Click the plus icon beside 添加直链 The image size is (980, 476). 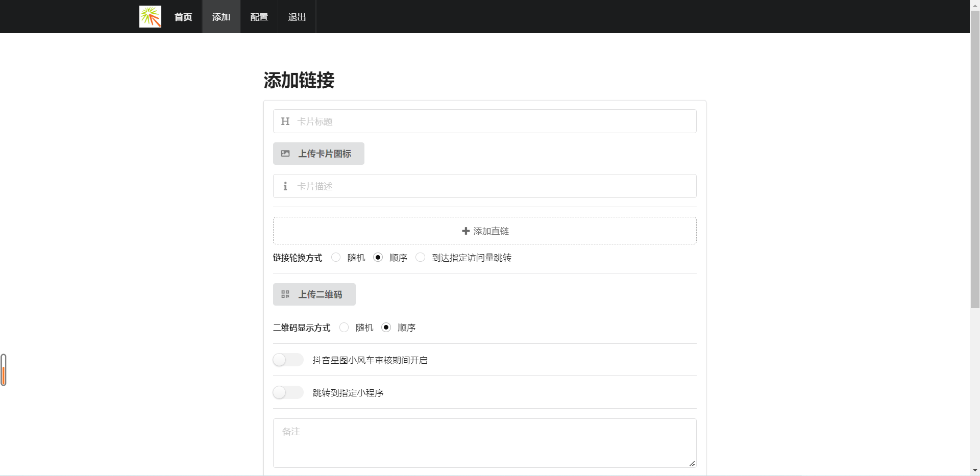point(465,231)
